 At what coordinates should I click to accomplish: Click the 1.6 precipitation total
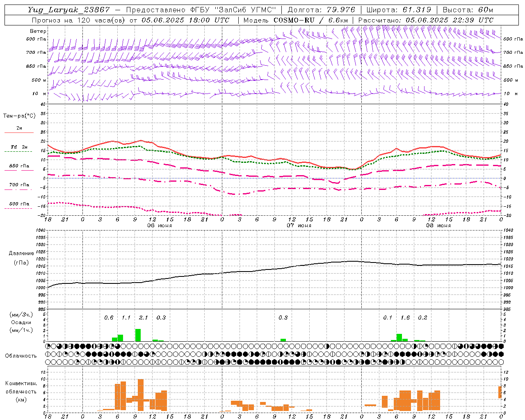point(405,318)
